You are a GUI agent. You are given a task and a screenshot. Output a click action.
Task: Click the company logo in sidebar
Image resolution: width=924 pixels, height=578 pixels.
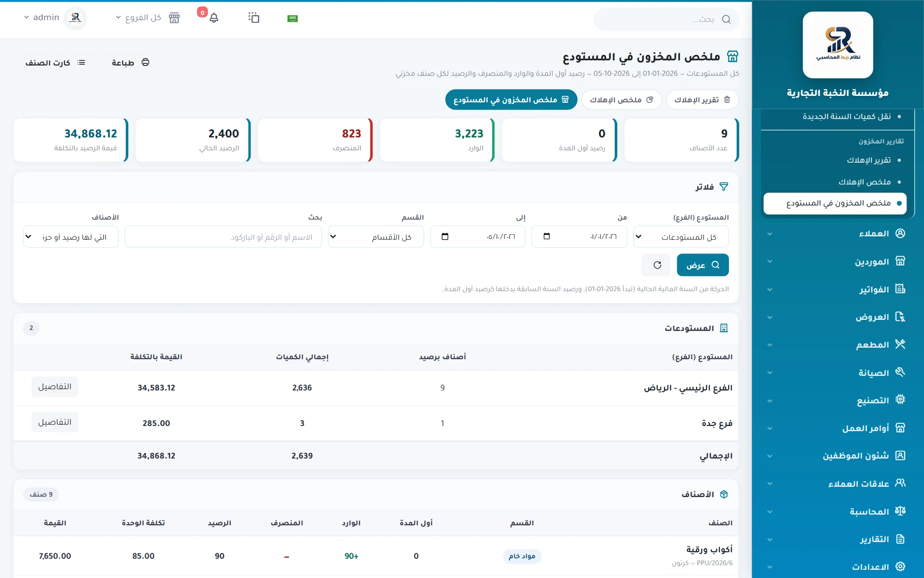838,45
